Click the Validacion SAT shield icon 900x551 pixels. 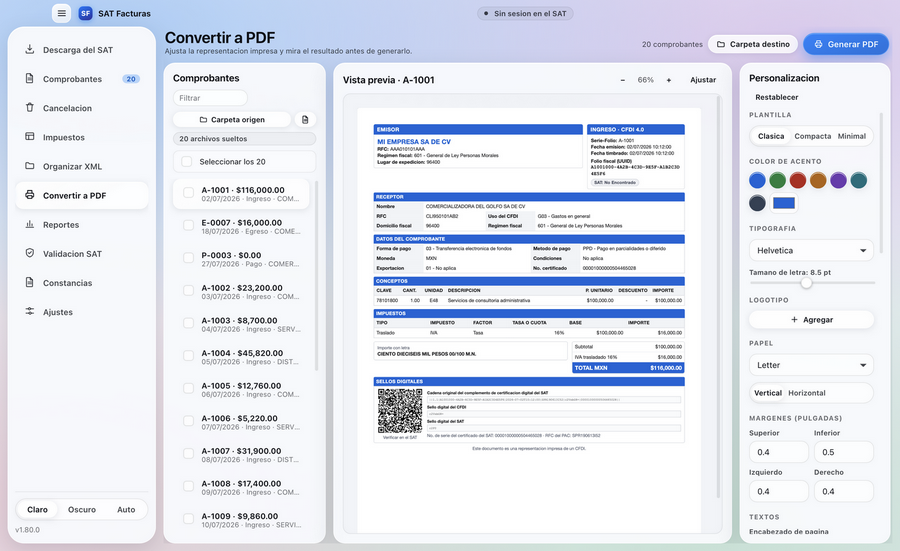coord(29,253)
